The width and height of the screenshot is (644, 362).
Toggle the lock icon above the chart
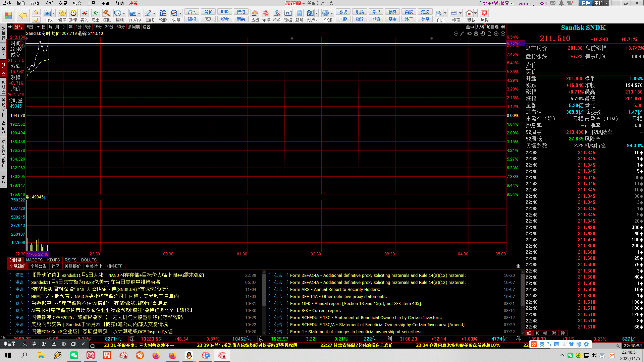[x=489, y=34]
